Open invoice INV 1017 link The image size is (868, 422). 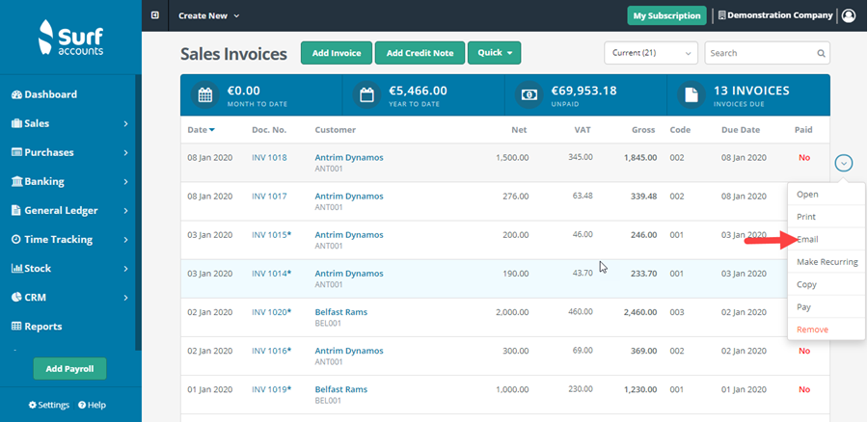coord(269,196)
